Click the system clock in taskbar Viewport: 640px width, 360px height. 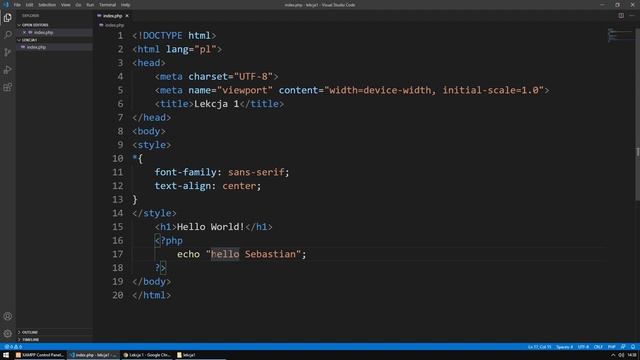632,355
